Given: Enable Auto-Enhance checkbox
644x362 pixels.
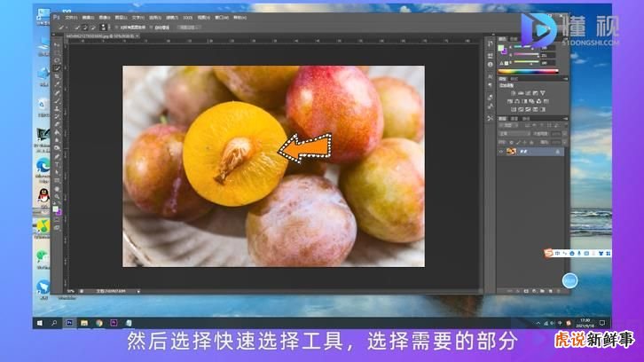Looking at the screenshot, I should (x=151, y=28).
